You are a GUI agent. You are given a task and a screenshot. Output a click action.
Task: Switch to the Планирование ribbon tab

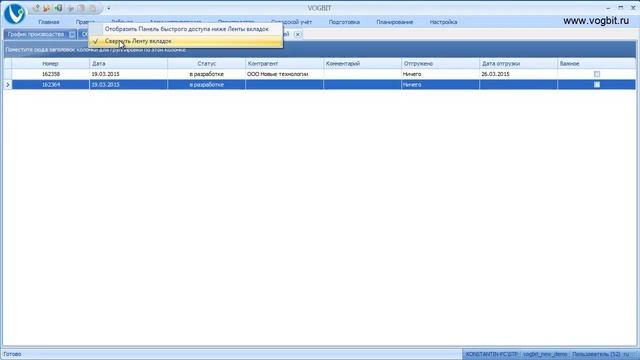pyautogui.click(x=394, y=22)
